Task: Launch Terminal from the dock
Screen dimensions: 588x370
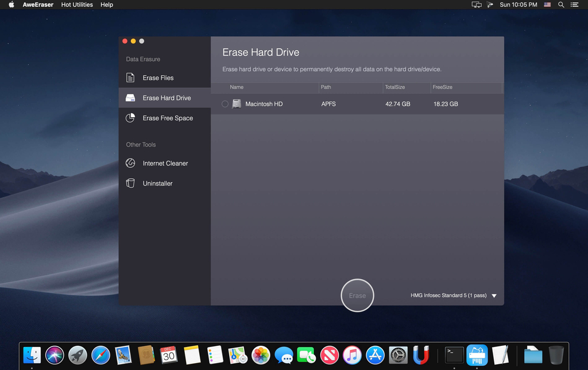Action: point(454,355)
